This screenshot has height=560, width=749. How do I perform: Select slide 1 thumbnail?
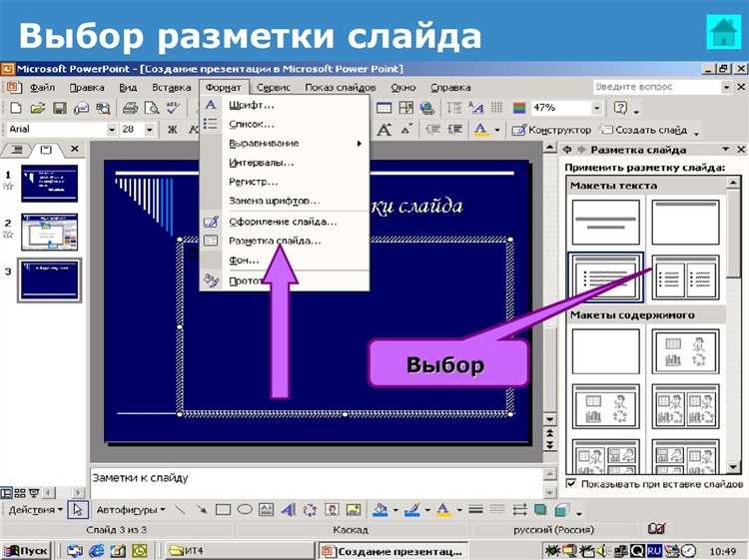[49, 184]
